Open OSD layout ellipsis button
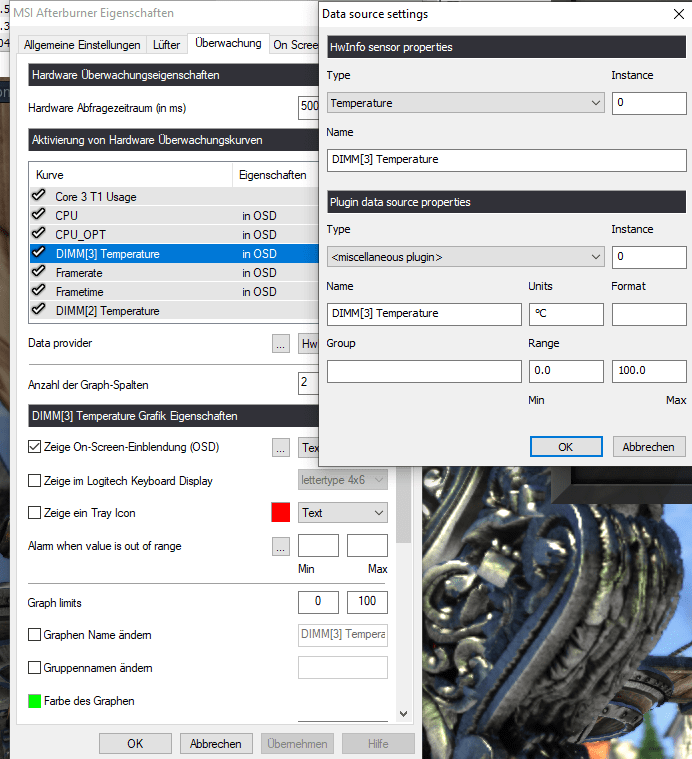Viewport: 692px width, 759px height. [x=281, y=448]
